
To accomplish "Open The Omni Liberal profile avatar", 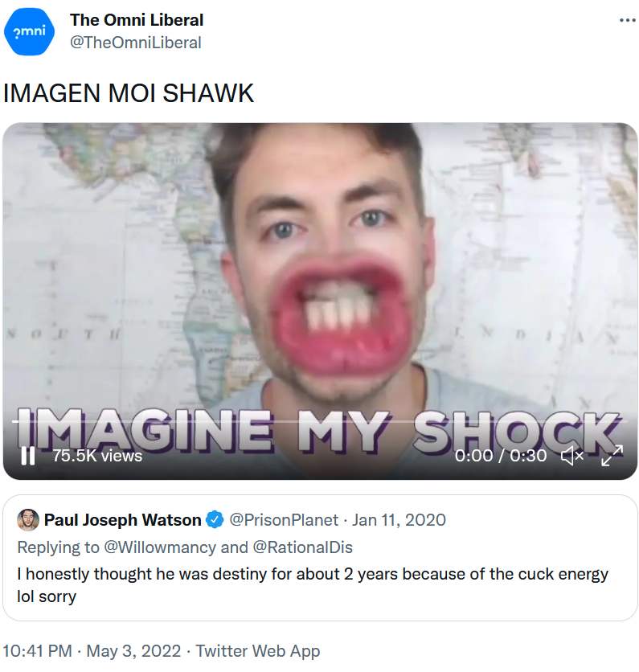I will click(29, 31).
